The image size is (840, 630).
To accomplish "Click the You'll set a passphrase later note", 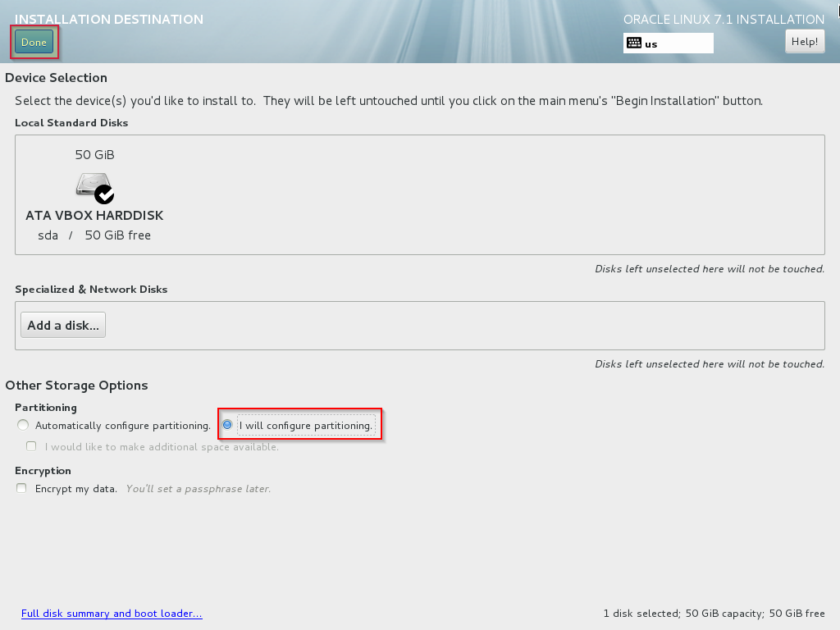I will [199, 489].
